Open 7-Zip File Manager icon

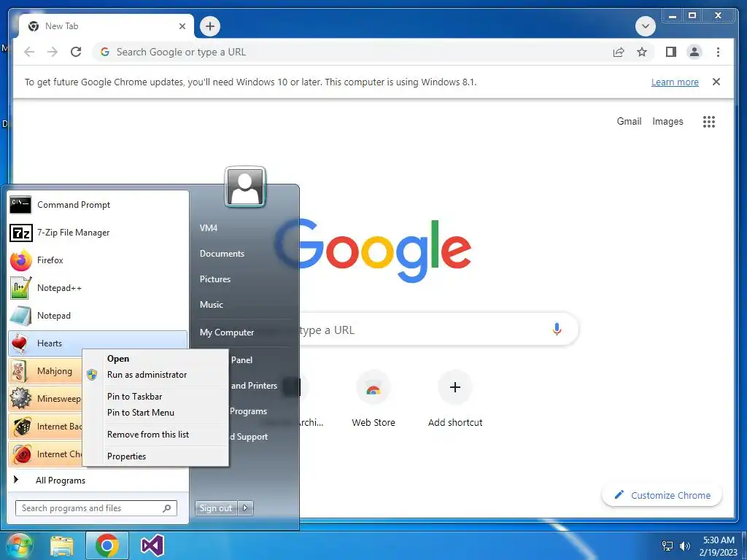pyautogui.click(x=20, y=233)
